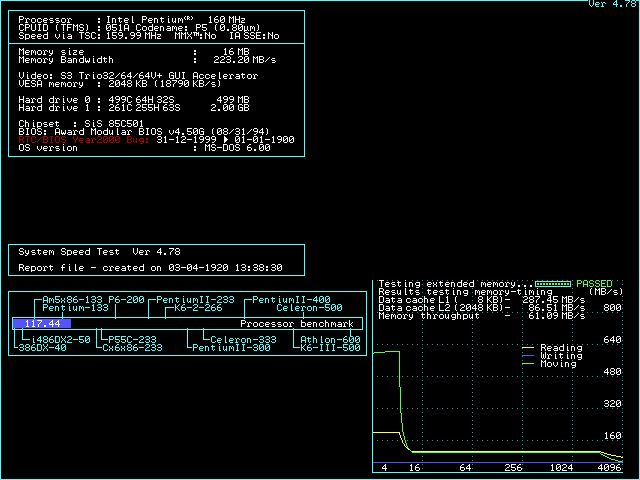Click the 'Celeron-333' reference marker

(243, 340)
